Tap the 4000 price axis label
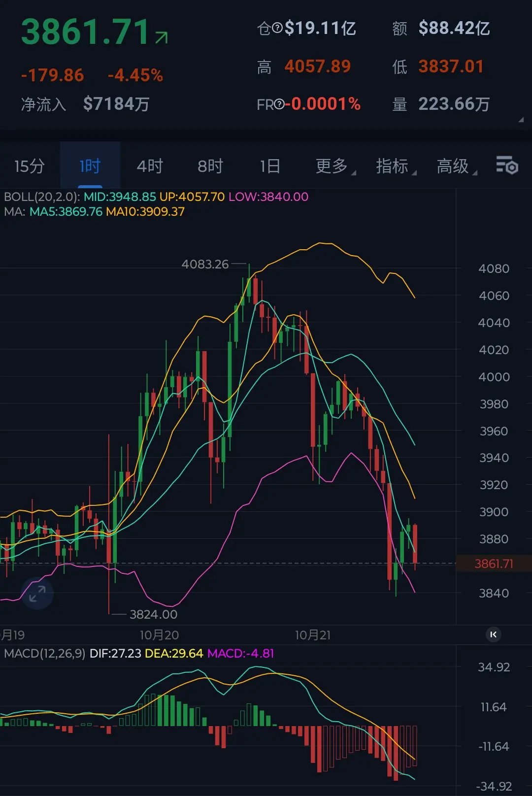Image resolution: width=532 pixels, height=796 pixels. 494,377
